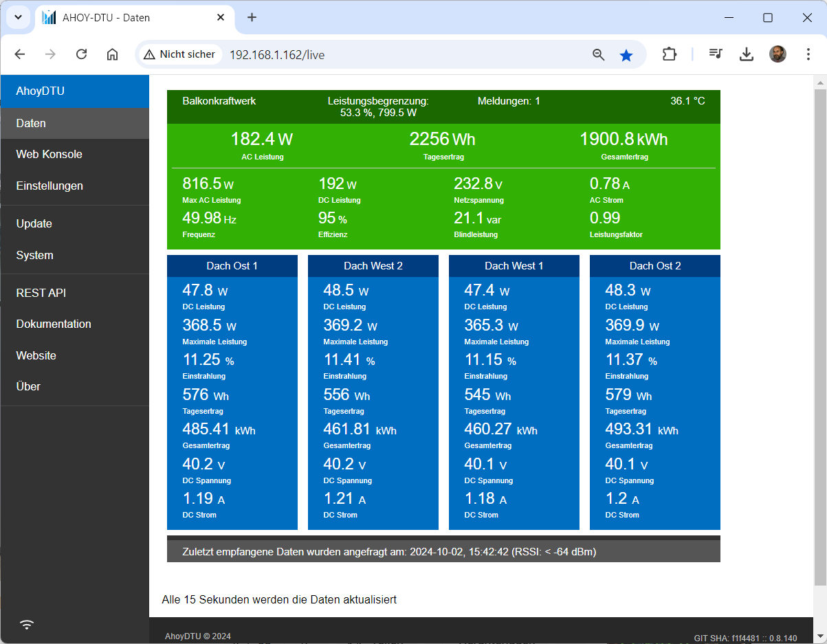Image resolution: width=827 pixels, height=644 pixels.
Task: Open the user profile avatar menu
Action: [778, 55]
